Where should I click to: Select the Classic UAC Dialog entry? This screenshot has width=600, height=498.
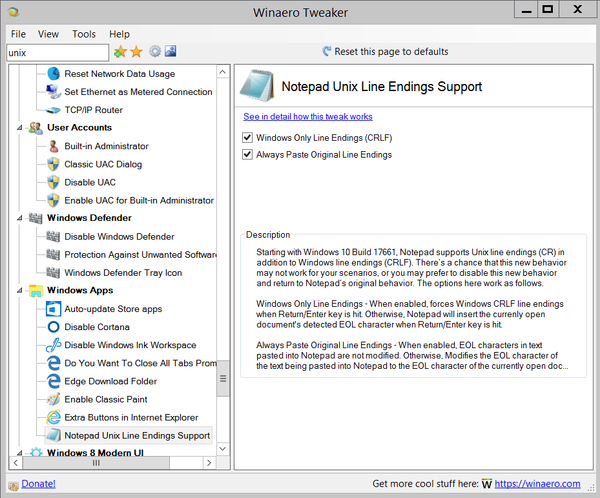tap(103, 164)
